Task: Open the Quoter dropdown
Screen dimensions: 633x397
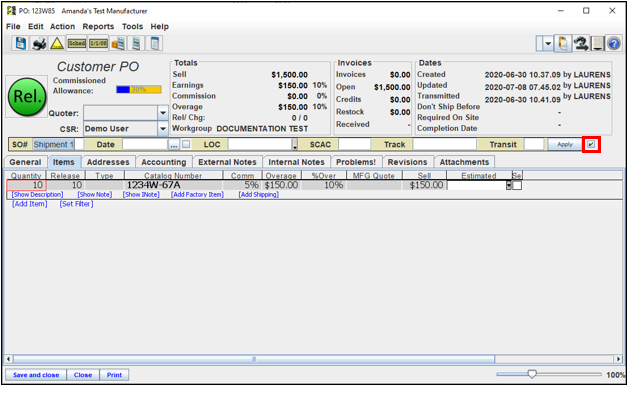Action: pyautogui.click(x=163, y=113)
